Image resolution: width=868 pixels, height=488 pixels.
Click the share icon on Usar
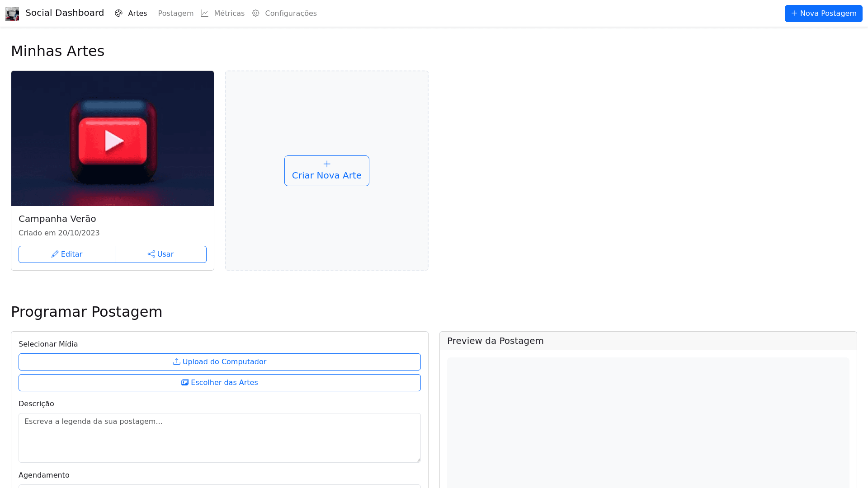click(151, 254)
